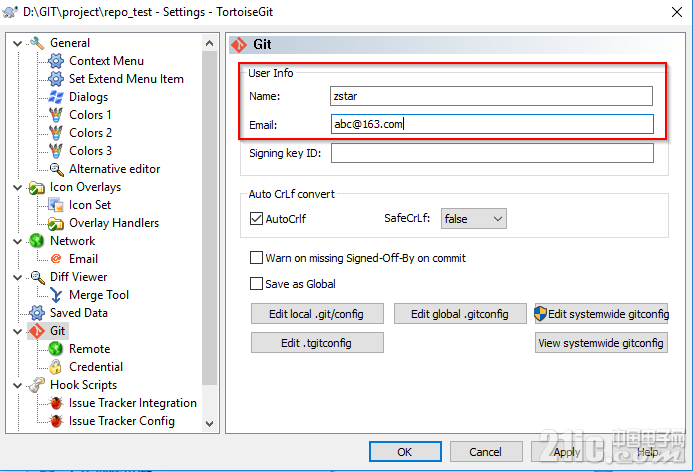Click the Overlay Handlers folder icon
The height and width of the screenshot is (472, 693).
pos(56,223)
